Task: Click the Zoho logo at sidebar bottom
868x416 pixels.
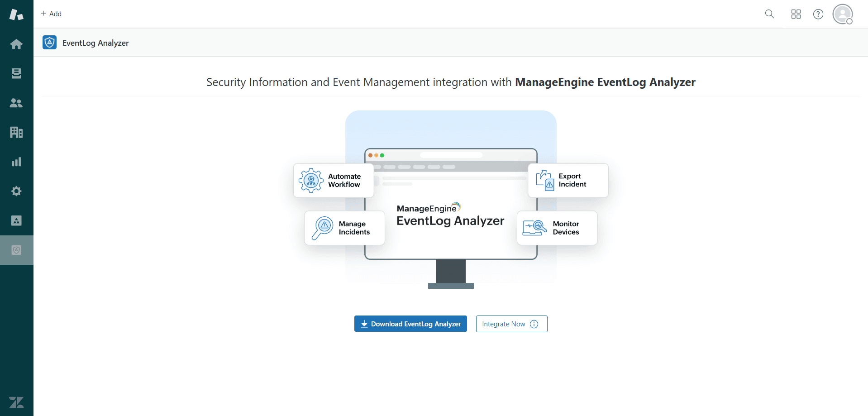Action: coord(16,402)
